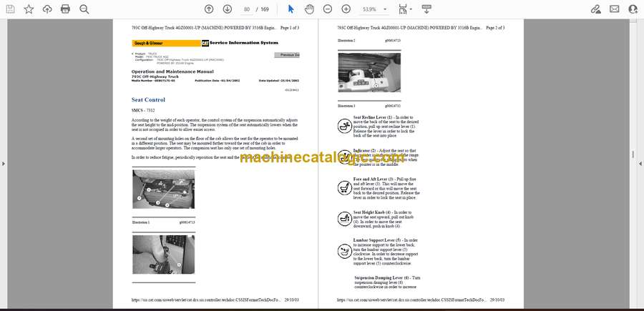Click the Indicator symbol icon

345,157
